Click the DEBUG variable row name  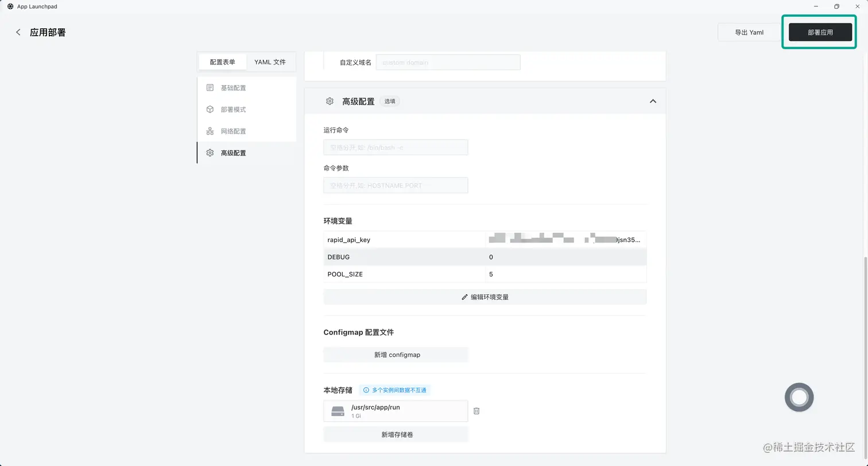pos(339,257)
